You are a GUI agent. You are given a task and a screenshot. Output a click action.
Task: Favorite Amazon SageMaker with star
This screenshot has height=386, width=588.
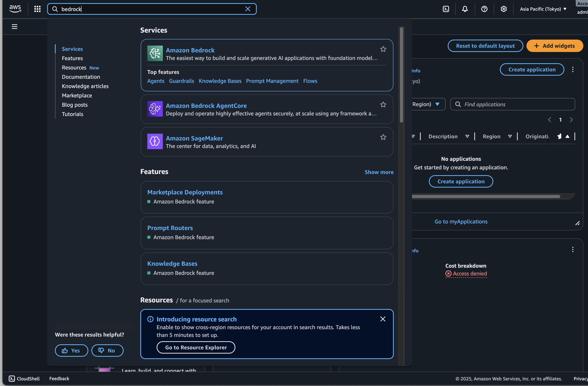click(383, 137)
